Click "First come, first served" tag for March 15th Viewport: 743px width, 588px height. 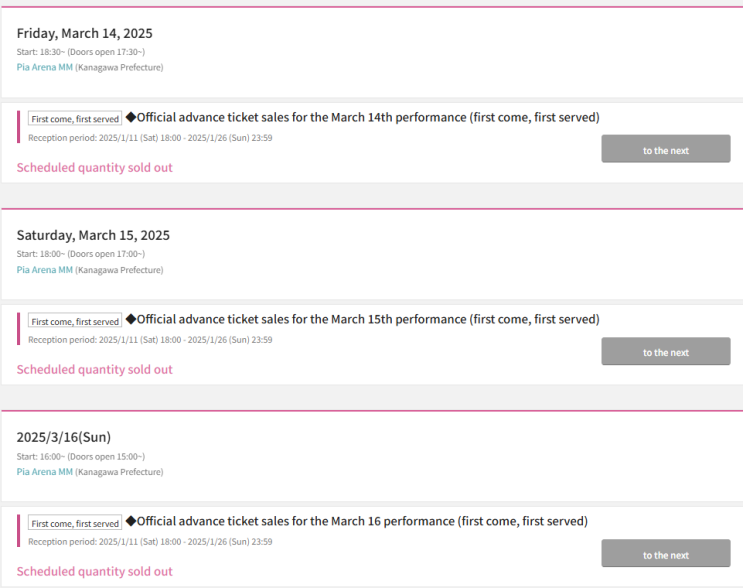(75, 321)
